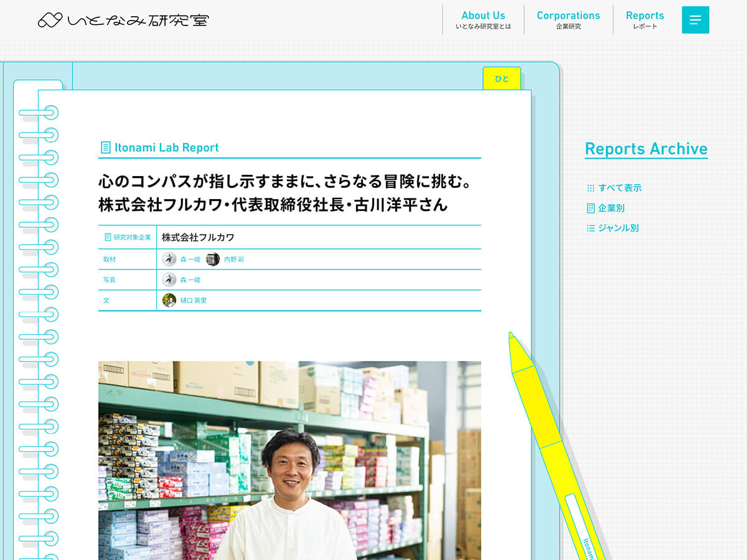
Task: Click 樋口英里's avatar in the 文 row
Action: pos(169,301)
